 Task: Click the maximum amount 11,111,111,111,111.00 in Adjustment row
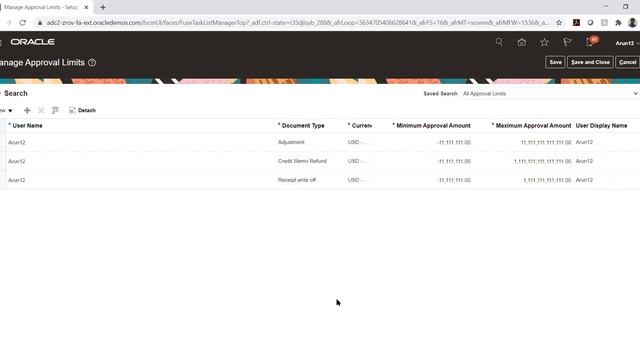546,142
